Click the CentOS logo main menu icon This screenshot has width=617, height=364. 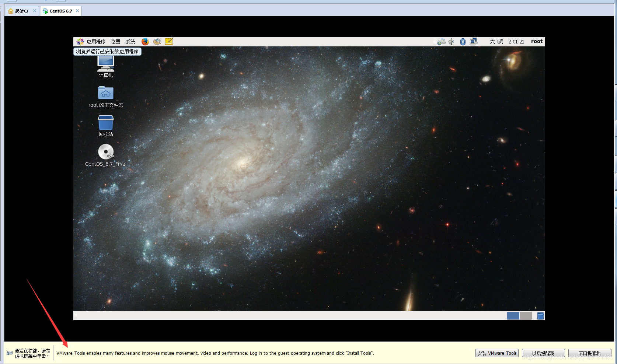tap(80, 41)
